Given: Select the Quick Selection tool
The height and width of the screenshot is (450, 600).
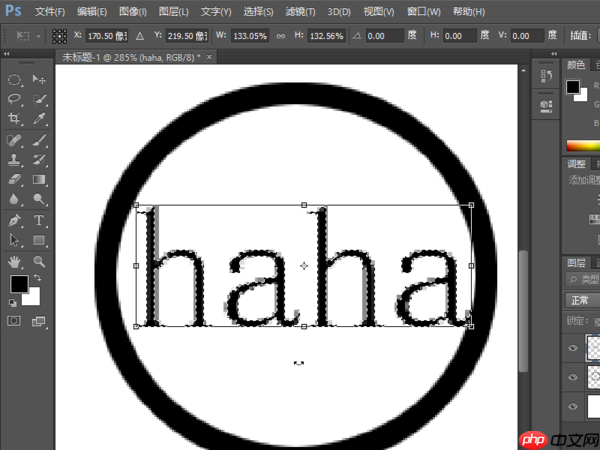Looking at the screenshot, I should (39, 99).
